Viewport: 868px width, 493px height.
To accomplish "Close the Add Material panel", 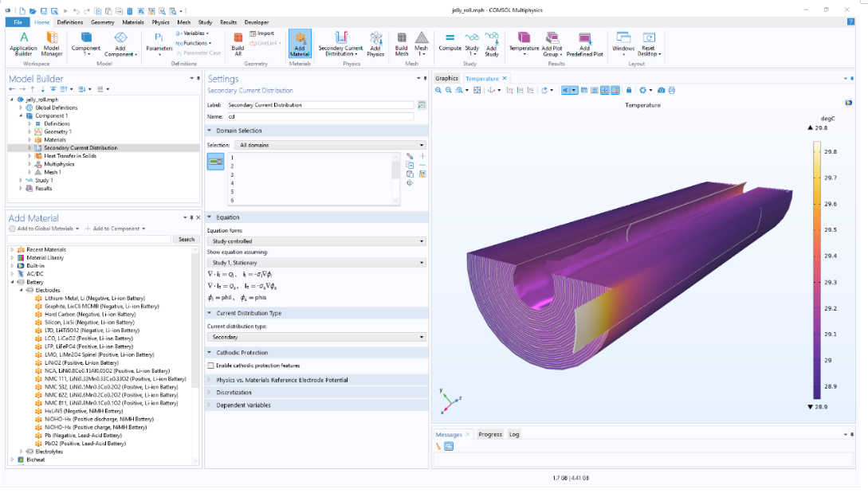I will point(198,218).
